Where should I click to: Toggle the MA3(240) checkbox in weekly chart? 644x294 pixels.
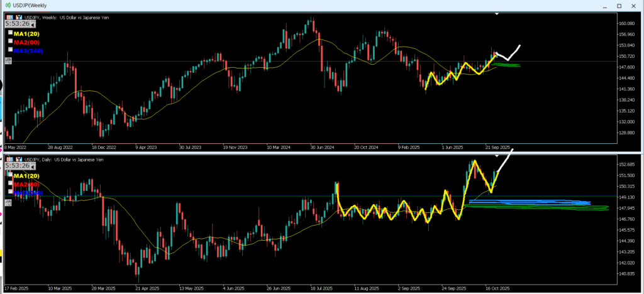click(x=10, y=49)
